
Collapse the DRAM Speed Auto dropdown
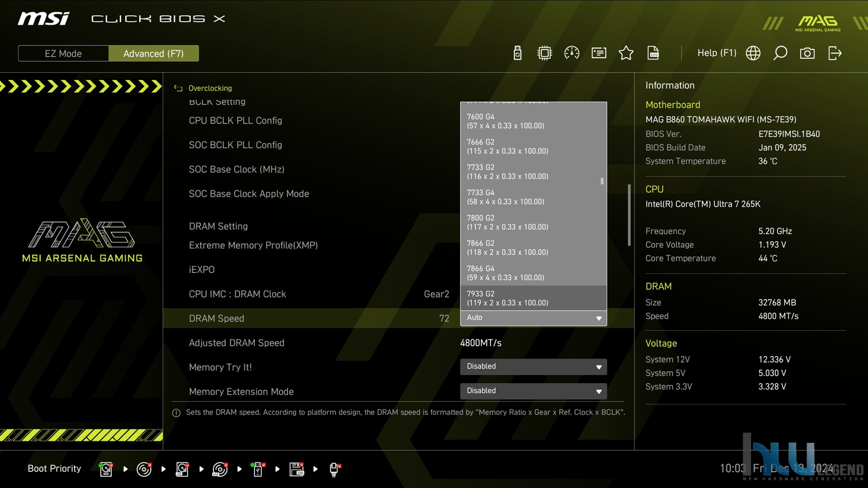533,318
